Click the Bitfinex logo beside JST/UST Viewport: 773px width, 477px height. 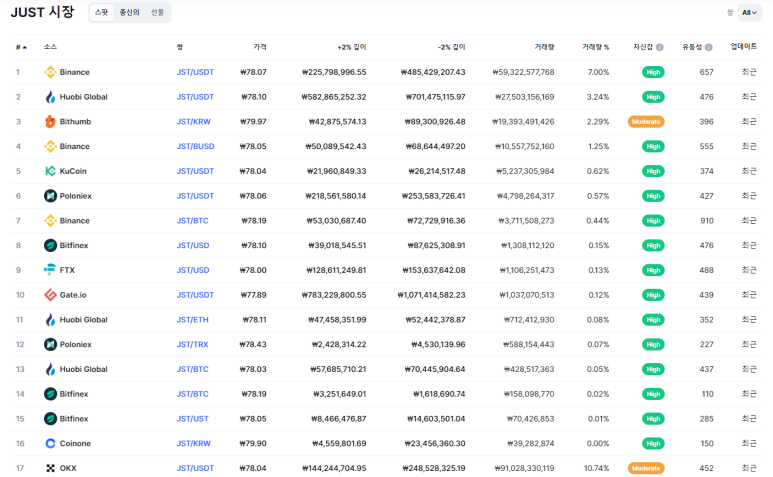(x=50, y=419)
